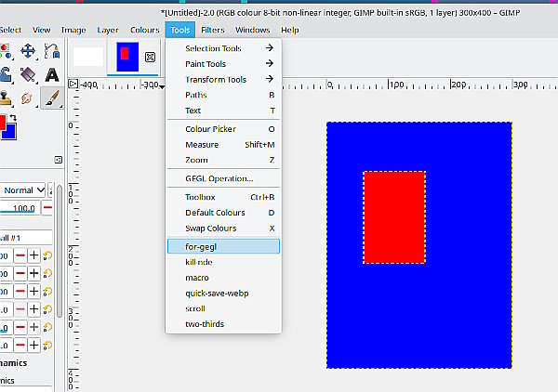Select the Paths tool icon in toolbox

tap(51, 51)
